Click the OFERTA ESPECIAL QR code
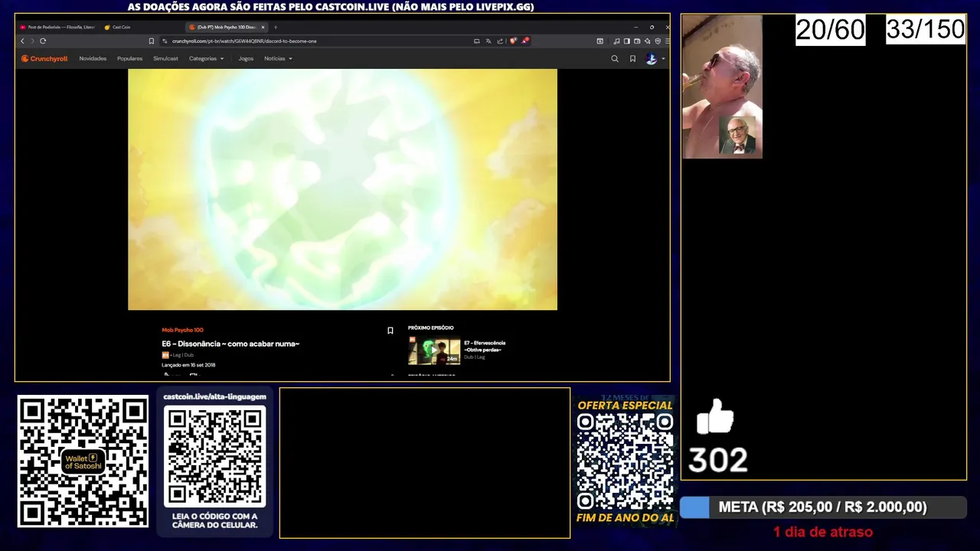980x551 pixels. point(625,462)
